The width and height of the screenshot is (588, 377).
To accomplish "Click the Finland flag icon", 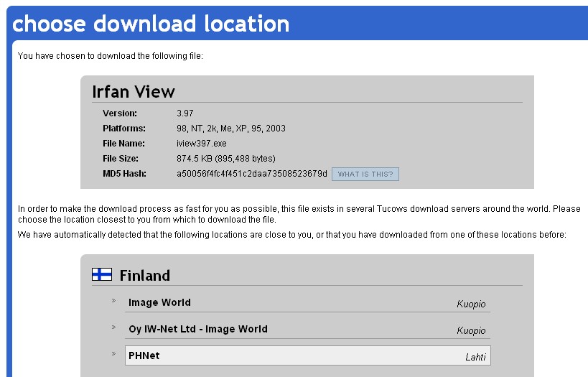I will pyautogui.click(x=102, y=274).
